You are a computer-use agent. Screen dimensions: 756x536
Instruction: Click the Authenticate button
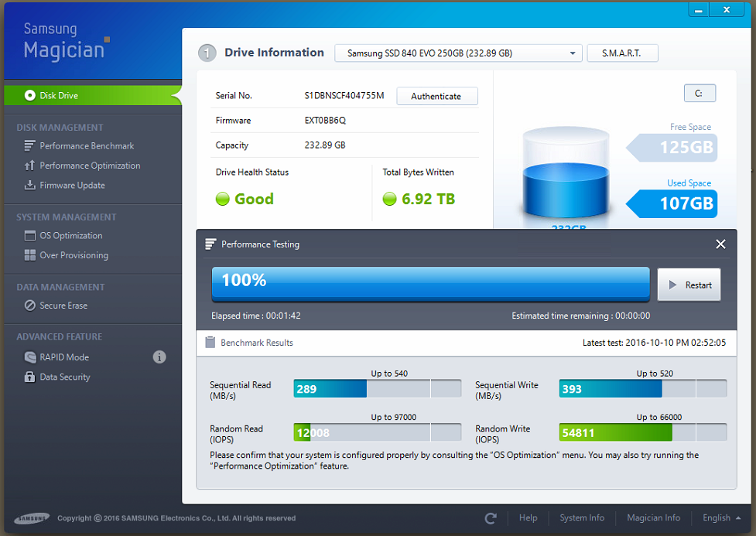coord(436,97)
